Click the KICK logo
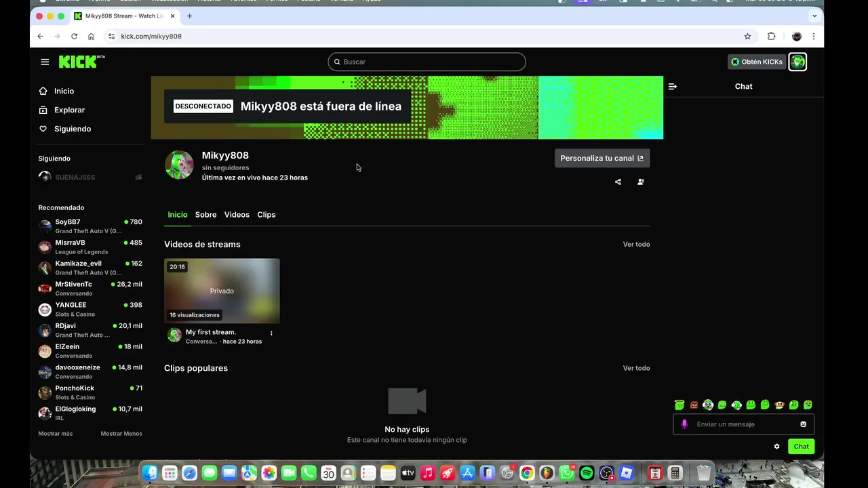This screenshot has height=488, width=868. [x=81, y=62]
